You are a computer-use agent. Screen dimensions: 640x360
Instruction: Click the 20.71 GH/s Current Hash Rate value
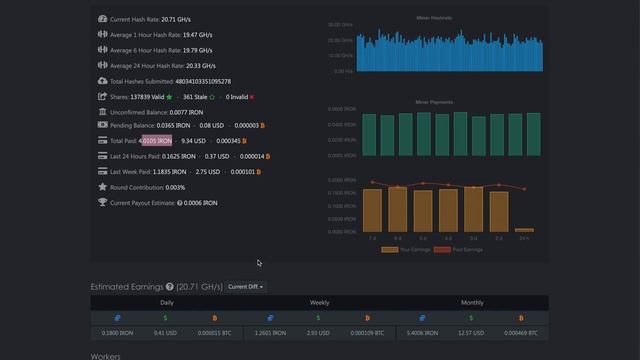tap(176, 19)
